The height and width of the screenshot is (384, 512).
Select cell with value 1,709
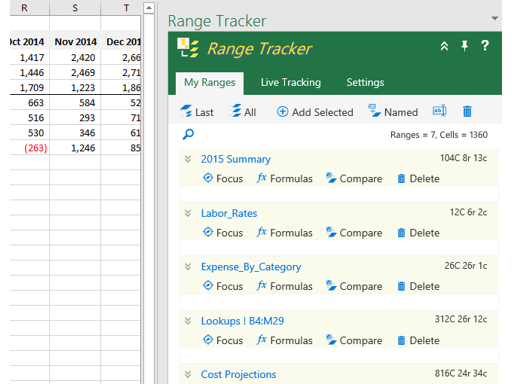[x=30, y=87]
